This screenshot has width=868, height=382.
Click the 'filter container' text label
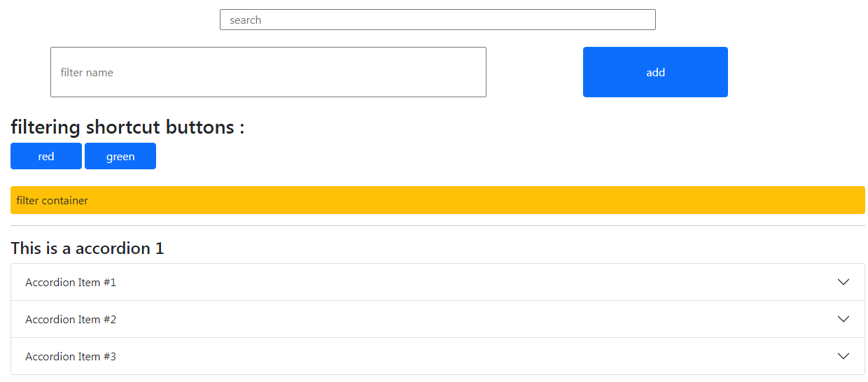52,201
